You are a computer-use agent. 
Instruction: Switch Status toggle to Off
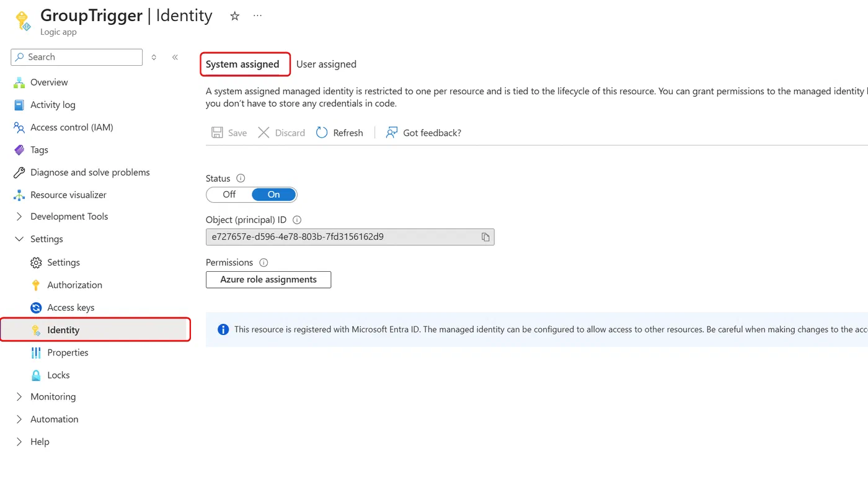[x=229, y=195]
